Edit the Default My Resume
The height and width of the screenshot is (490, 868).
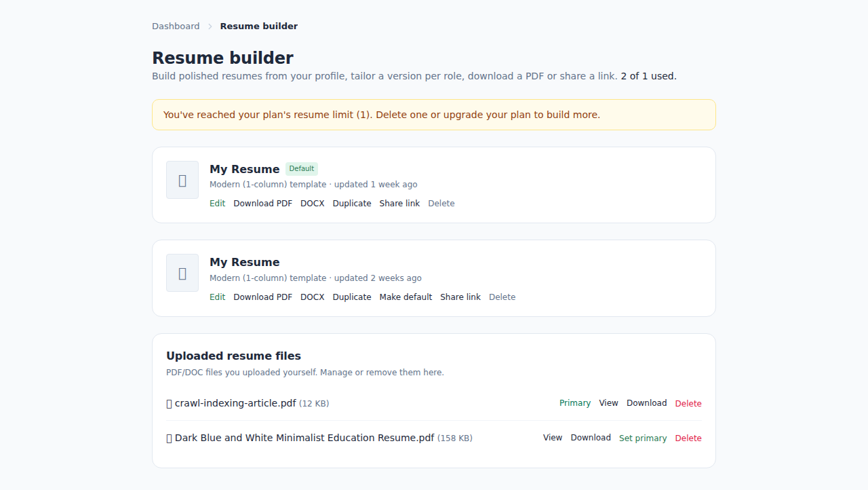[217, 204]
